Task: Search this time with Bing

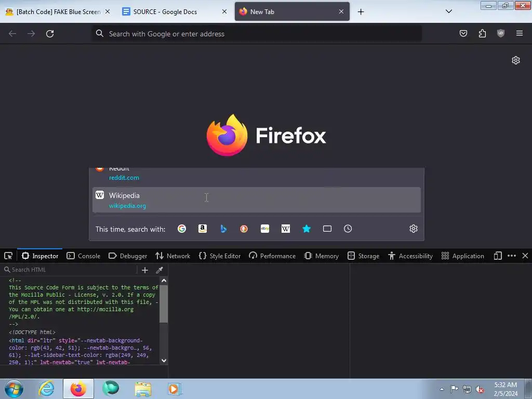Action: click(x=223, y=229)
